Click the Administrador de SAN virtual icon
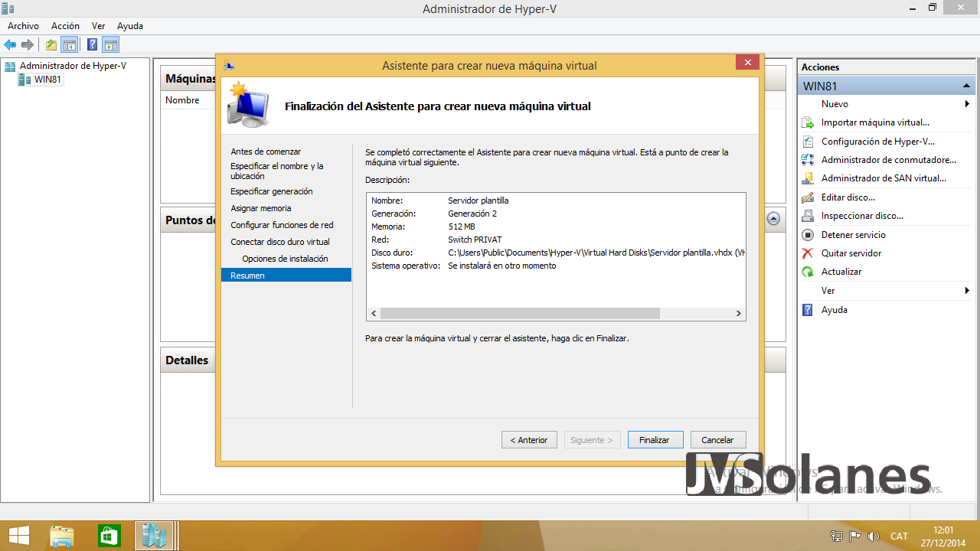 pos(808,178)
